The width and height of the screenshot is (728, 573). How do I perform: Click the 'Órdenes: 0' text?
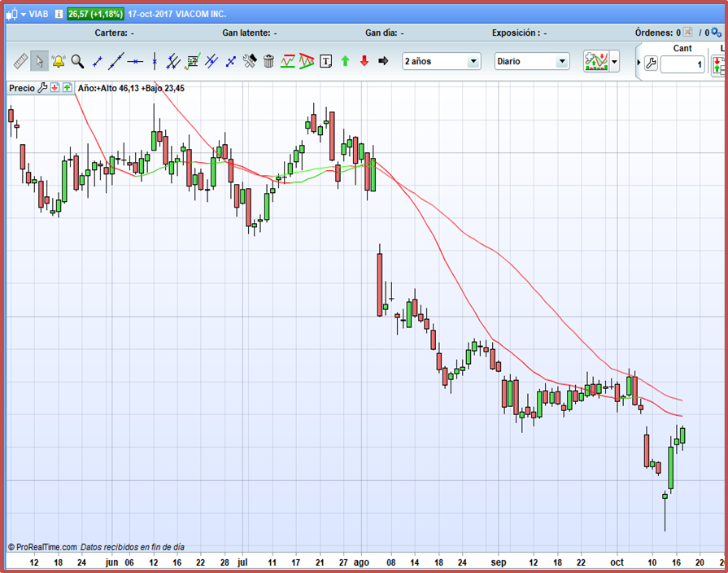click(x=658, y=33)
